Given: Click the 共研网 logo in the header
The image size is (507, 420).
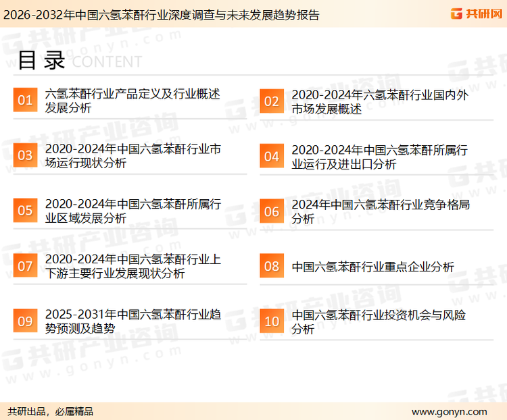Looking at the screenshot, I should click(x=477, y=14).
